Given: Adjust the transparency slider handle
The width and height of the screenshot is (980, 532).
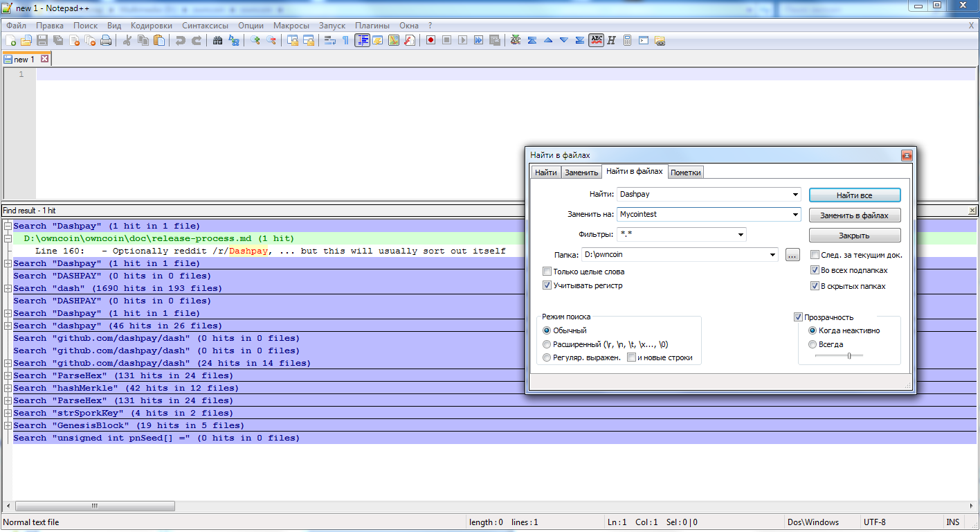Looking at the screenshot, I should pos(849,355).
